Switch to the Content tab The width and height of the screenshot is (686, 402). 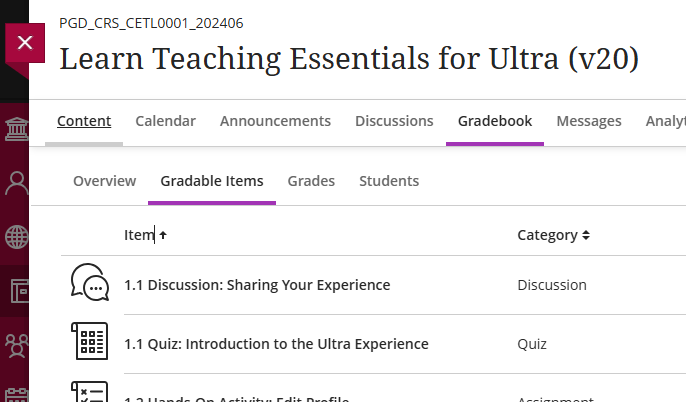pyautogui.click(x=84, y=121)
